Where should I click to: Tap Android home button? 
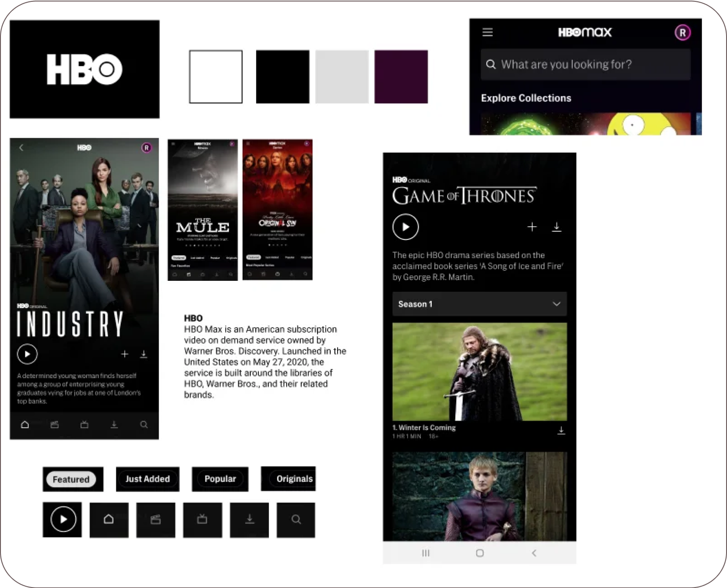pos(480,553)
